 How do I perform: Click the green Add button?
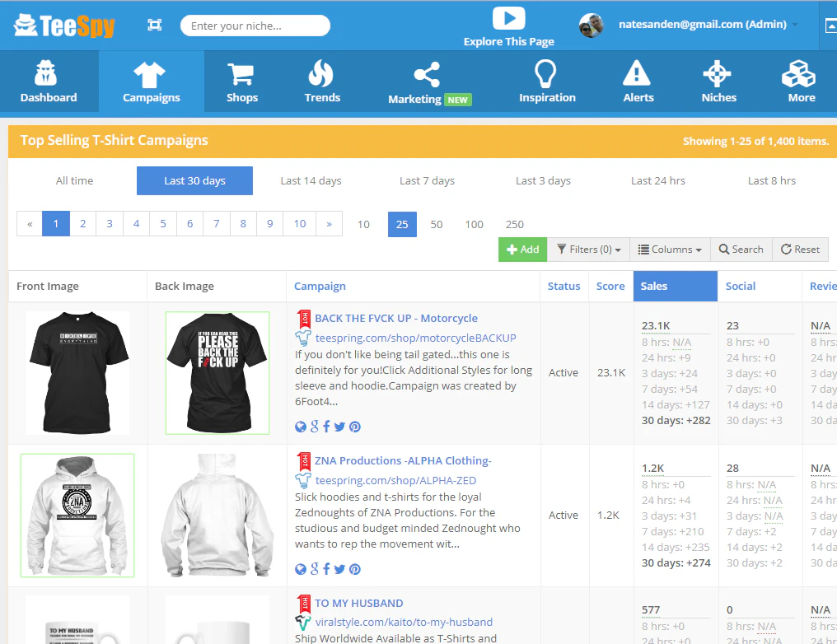pos(522,250)
